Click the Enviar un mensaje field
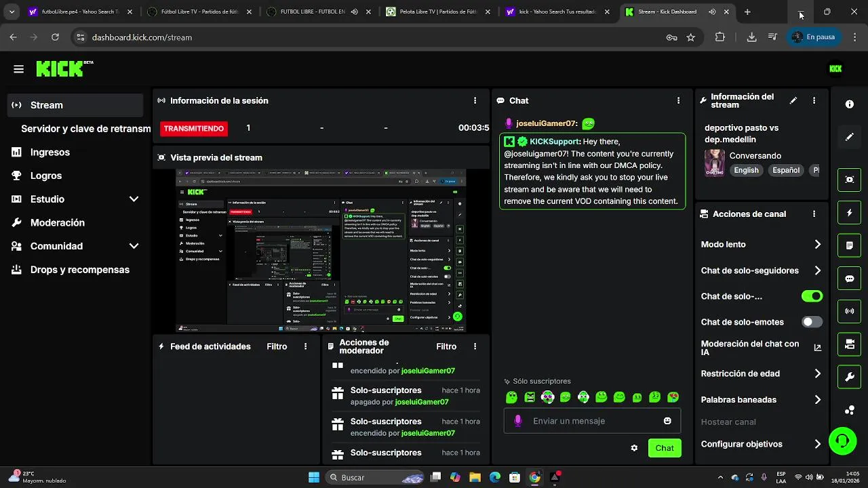The image size is (868, 488). [592, 421]
